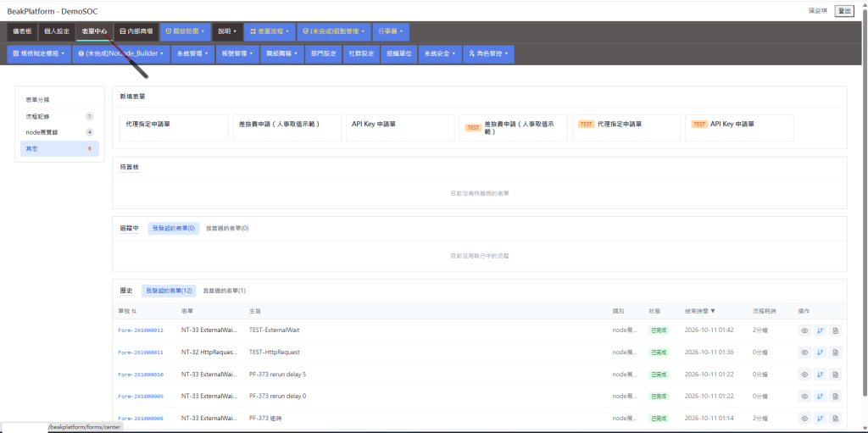Click the branch icon for Form-261000009
Image resolution: width=868 pixels, height=433 pixels.
[820, 397]
